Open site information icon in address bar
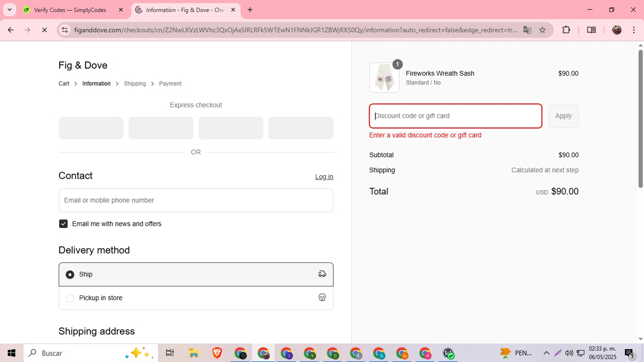 [65, 30]
